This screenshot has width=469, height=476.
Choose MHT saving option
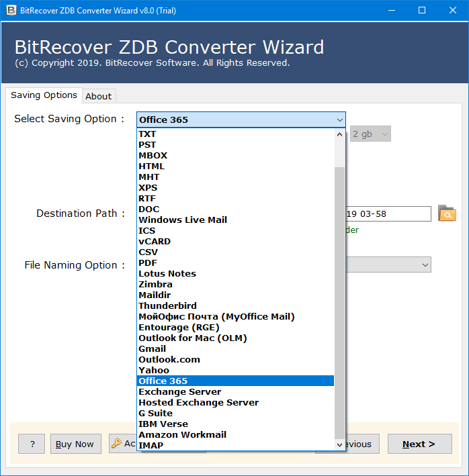click(235, 177)
